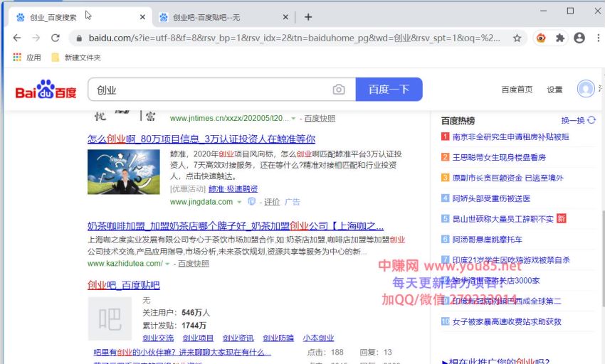Reload the page with the refresh icon
This screenshot has height=364, width=605.
click(x=56, y=38)
